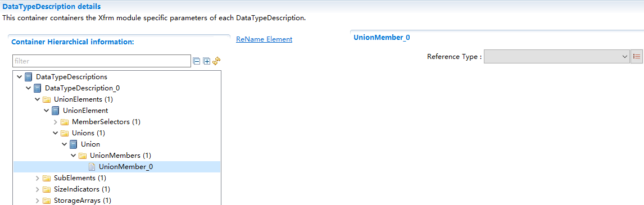Select DataTypeDescription_0 tree item
This screenshot has height=205, width=644.
(x=82, y=88)
